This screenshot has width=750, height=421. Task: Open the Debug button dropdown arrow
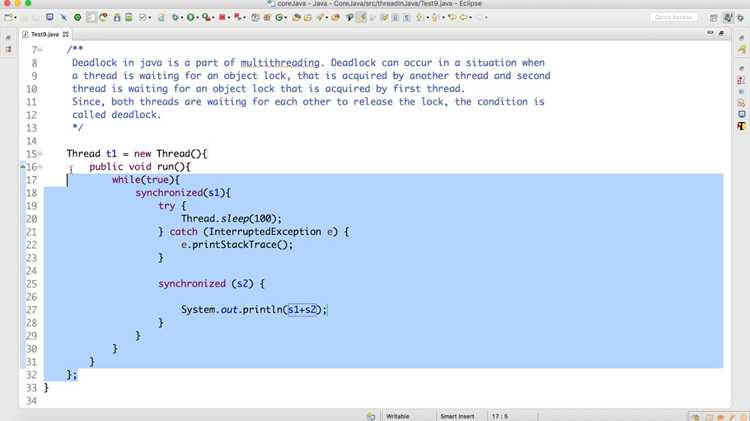coord(182,18)
